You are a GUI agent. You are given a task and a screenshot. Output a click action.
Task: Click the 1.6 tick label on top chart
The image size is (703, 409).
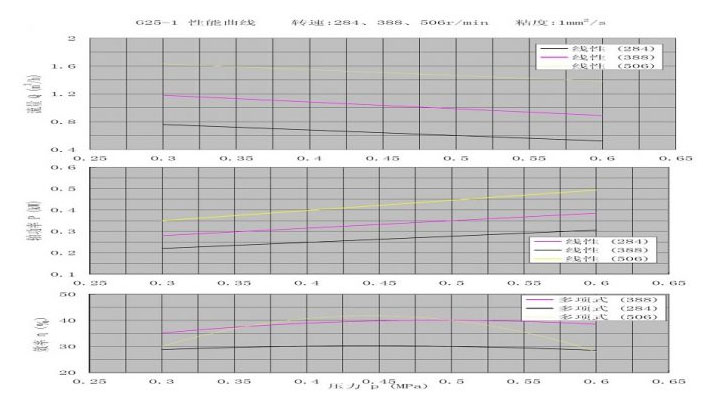point(70,66)
